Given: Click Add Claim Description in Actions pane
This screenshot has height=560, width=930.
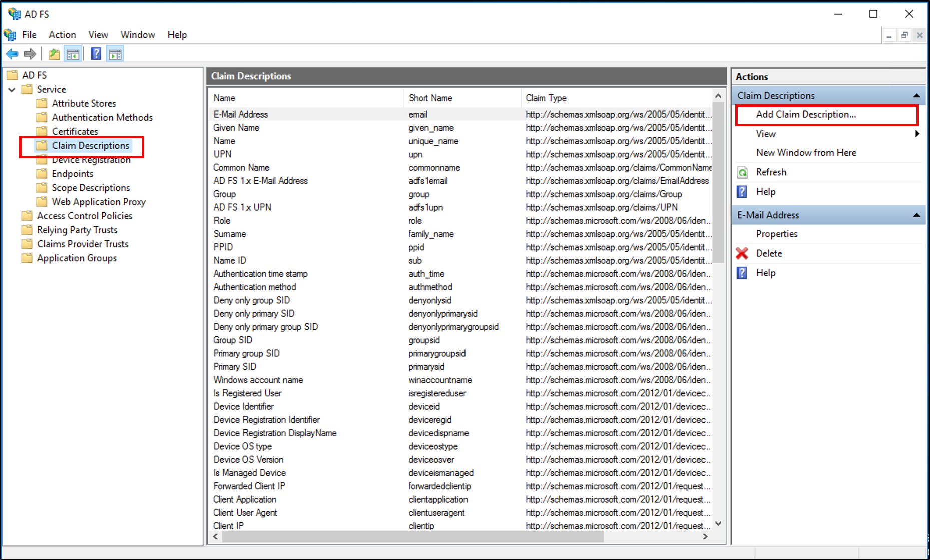Looking at the screenshot, I should click(x=806, y=114).
